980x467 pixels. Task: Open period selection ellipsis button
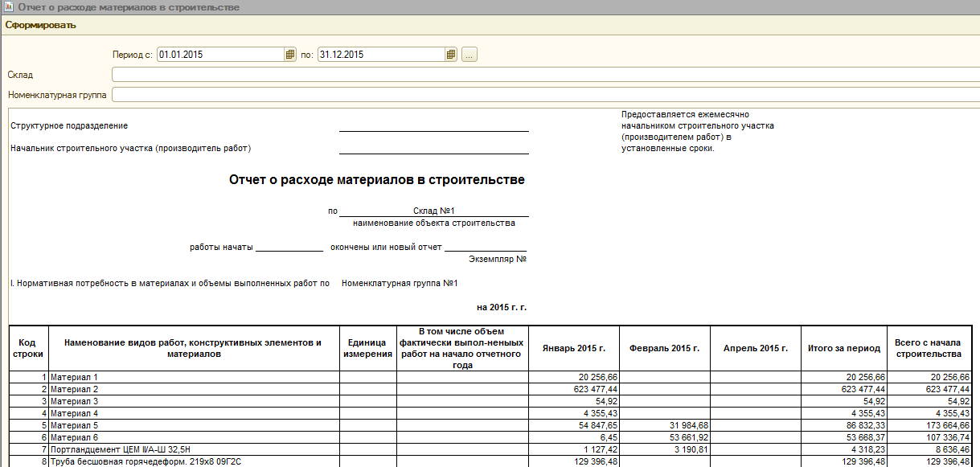click(469, 55)
